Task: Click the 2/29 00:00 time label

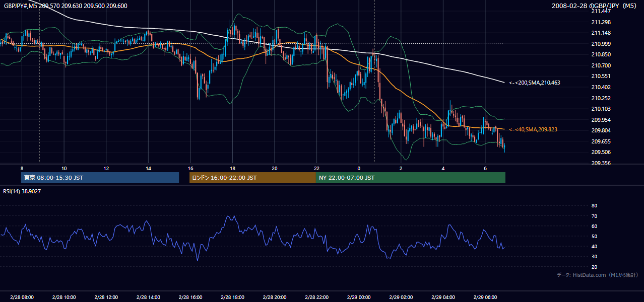Action: pyautogui.click(x=359, y=297)
